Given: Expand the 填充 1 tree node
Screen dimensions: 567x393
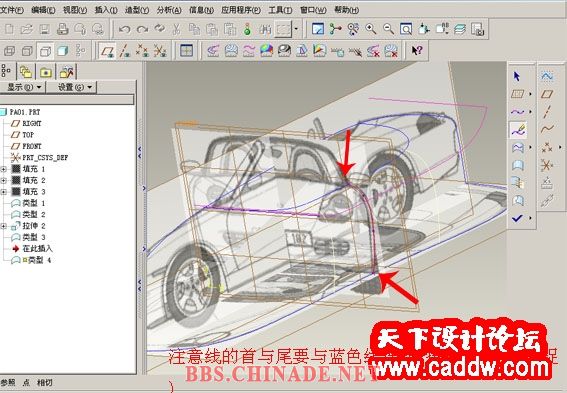Looking at the screenshot, I should [x=4, y=169].
